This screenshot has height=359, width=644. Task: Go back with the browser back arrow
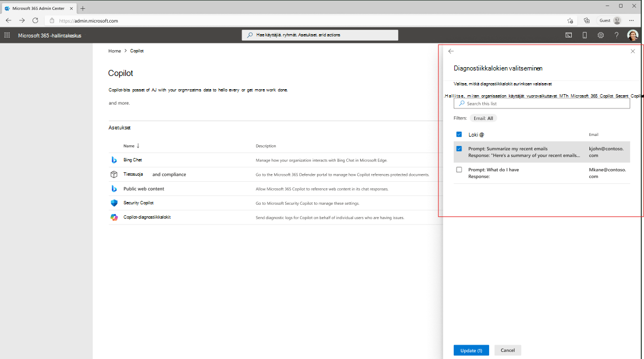(9, 20)
